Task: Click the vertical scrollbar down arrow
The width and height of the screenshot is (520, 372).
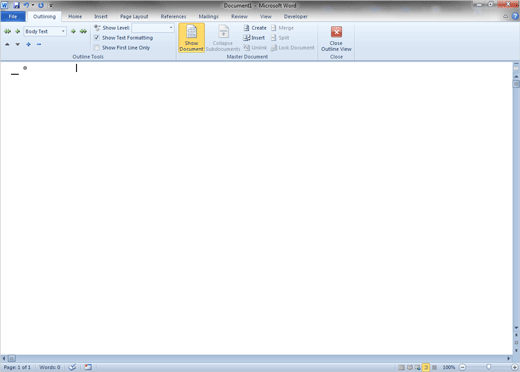Action: click(x=516, y=328)
